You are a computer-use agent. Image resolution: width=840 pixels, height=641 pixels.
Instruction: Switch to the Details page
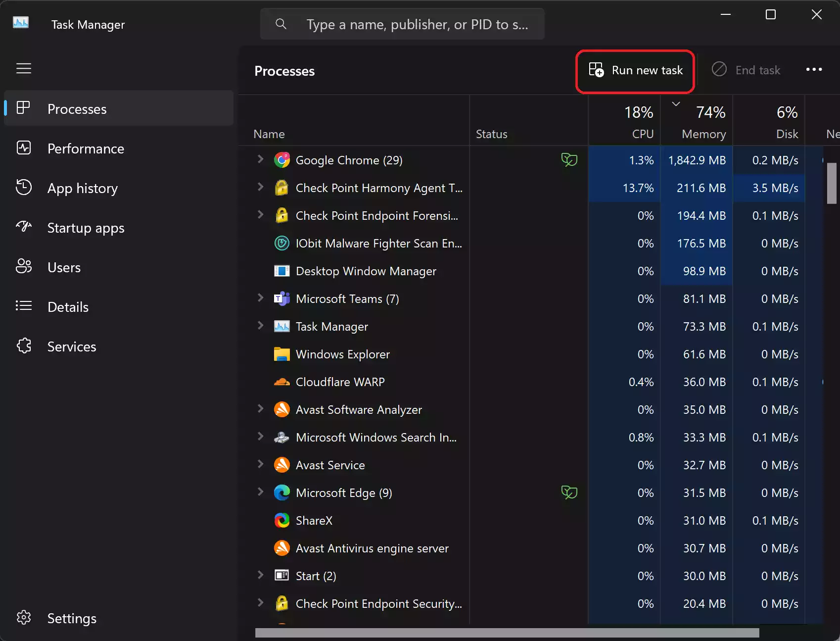tap(119, 306)
